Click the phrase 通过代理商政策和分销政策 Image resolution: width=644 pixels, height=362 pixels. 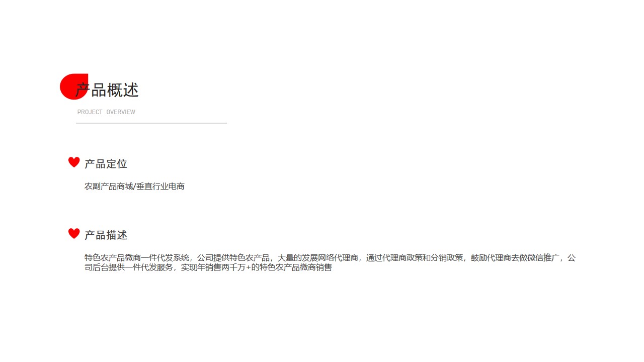coord(415,258)
